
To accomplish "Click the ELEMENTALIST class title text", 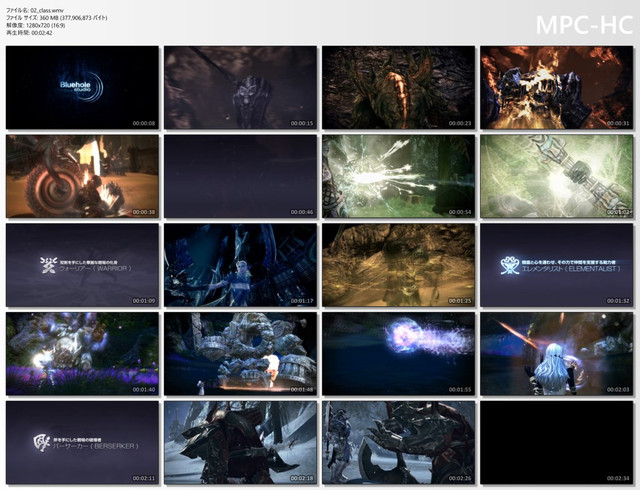I will tap(570, 268).
